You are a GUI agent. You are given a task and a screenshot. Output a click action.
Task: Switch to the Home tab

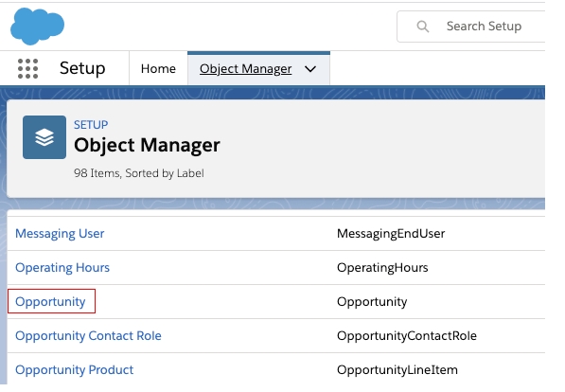point(158,68)
